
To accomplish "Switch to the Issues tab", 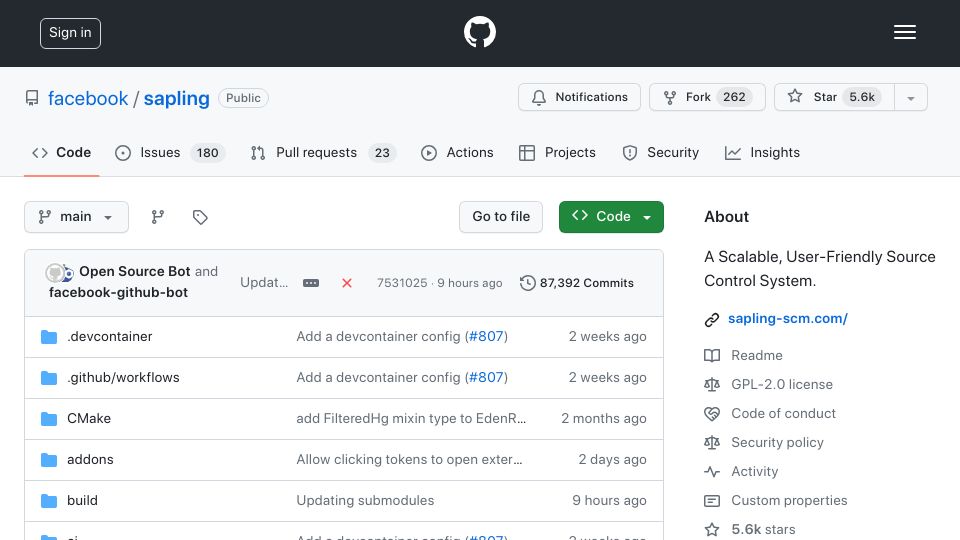I will coord(170,152).
